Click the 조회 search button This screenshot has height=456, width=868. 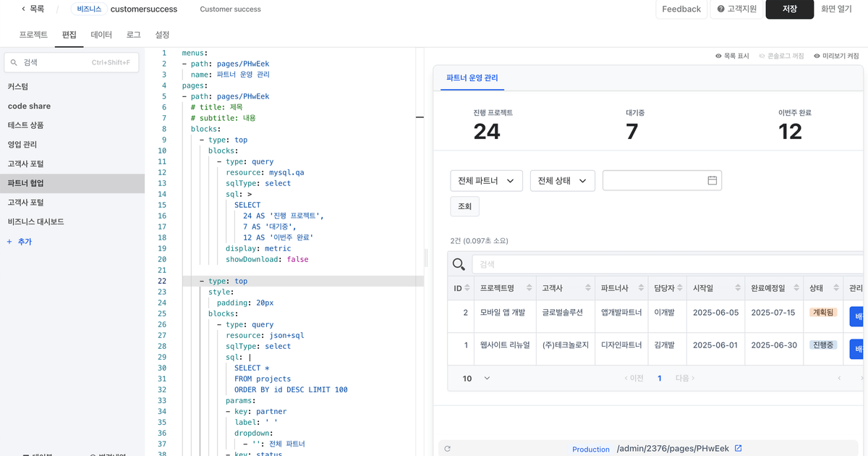(x=464, y=206)
